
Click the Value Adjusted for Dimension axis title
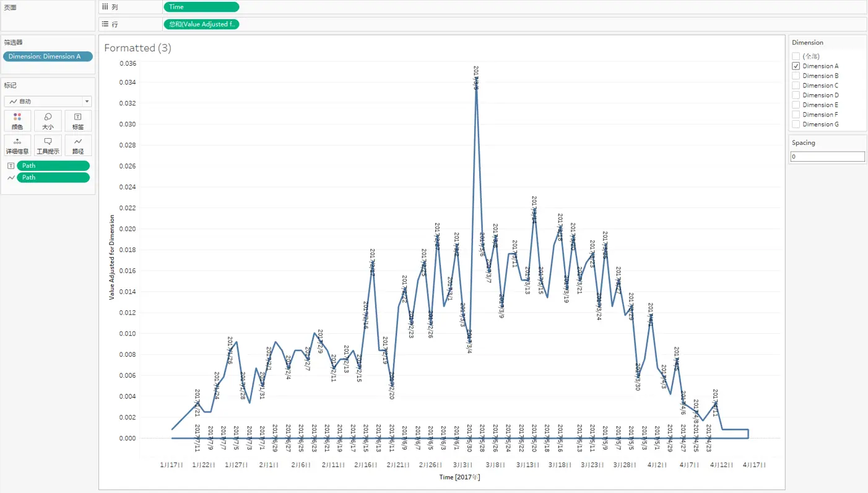point(112,257)
